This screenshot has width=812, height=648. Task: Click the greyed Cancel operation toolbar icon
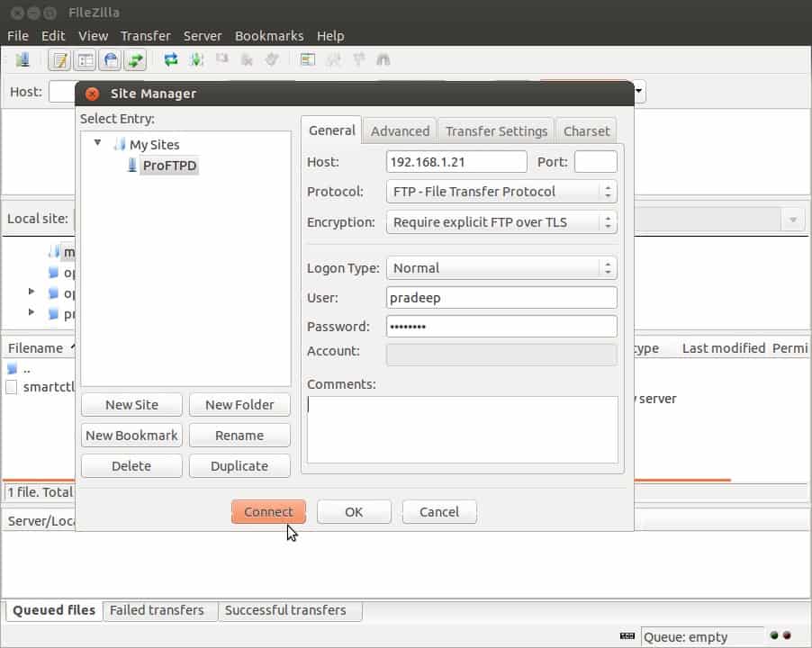(x=222, y=59)
